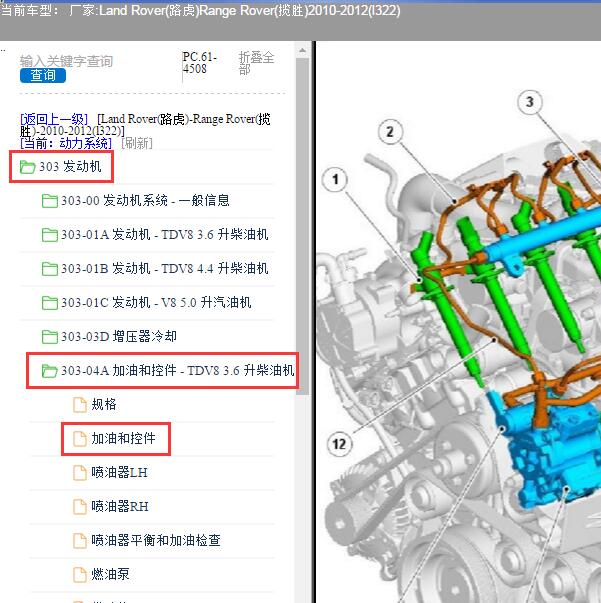The height and width of the screenshot is (603, 601).
Task: Expand 303-01C 发动机 V8 5.0 升汽油机
Action: pyautogui.click(x=49, y=303)
